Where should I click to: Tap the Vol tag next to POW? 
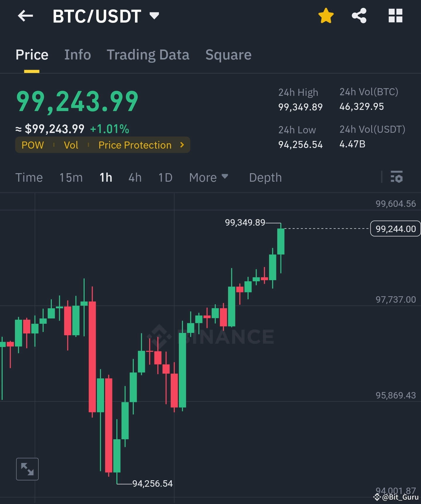(71, 145)
